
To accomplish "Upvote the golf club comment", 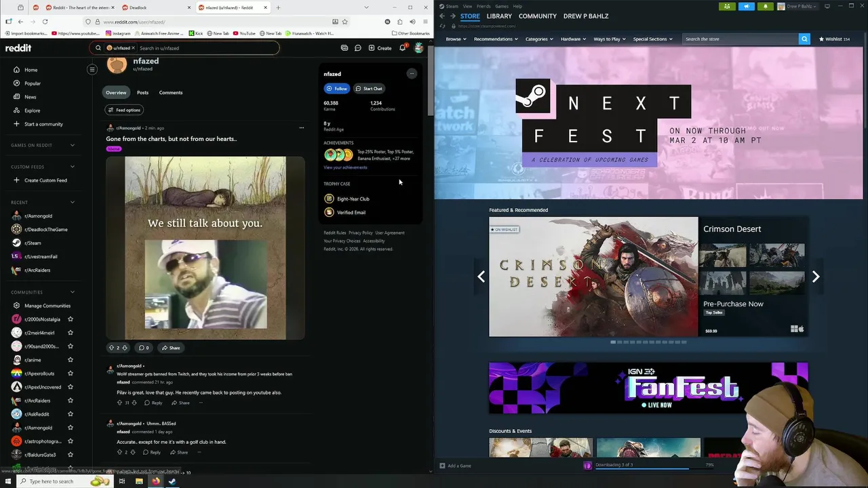I will 119,452.
